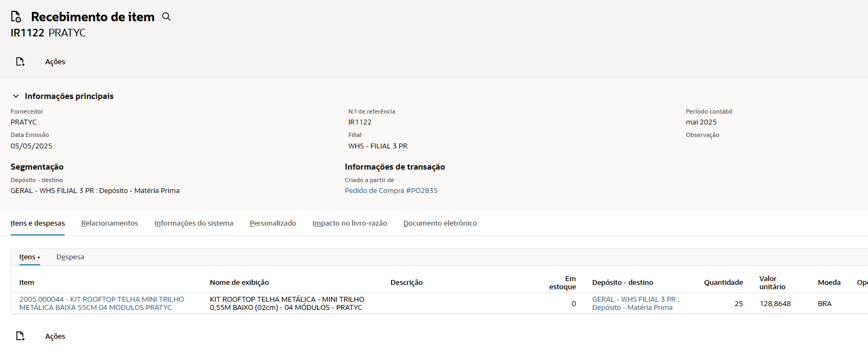The width and height of the screenshot is (868, 361).
Task: Click the search magnifier beside Recebimento de item
Action: point(166,17)
